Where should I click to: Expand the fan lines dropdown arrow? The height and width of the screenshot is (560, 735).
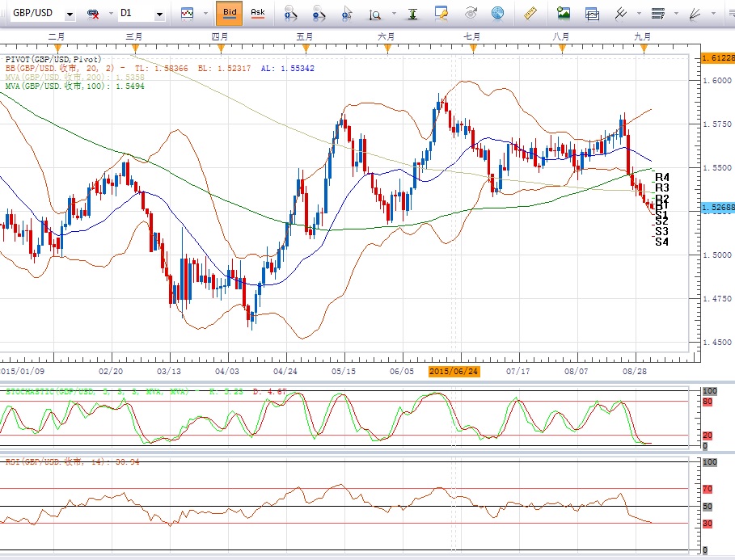coord(713,14)
